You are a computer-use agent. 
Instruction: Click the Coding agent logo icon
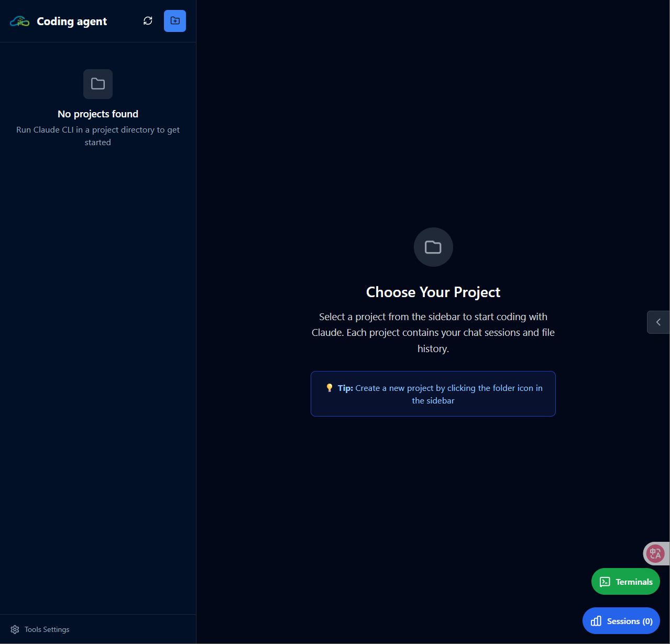tap(20, 21)
